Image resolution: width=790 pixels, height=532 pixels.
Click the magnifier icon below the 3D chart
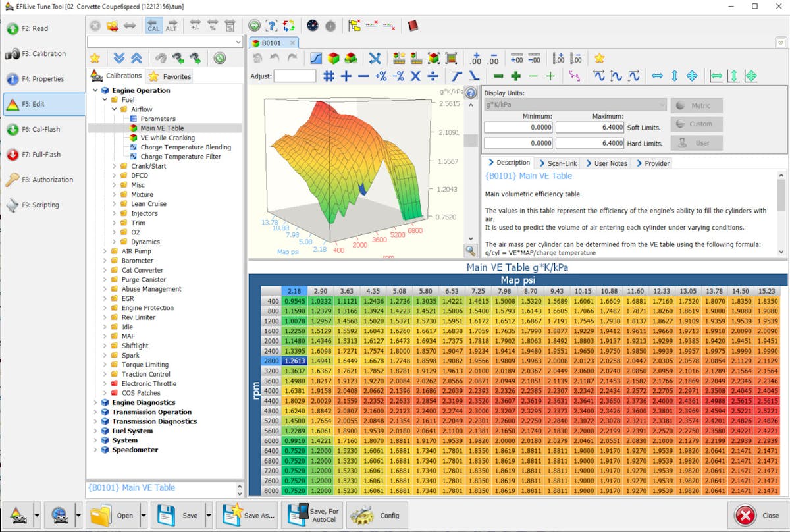470,250
